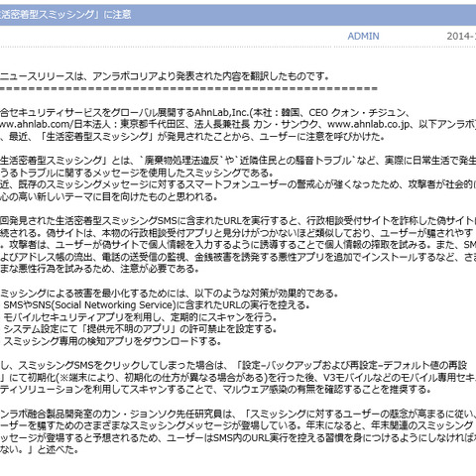The height and width of the screenshot is (476, 476).
Task: Click the line ending 'ユーザーに注意を呼びかけた。'
Action: click(x=192, y=137)
